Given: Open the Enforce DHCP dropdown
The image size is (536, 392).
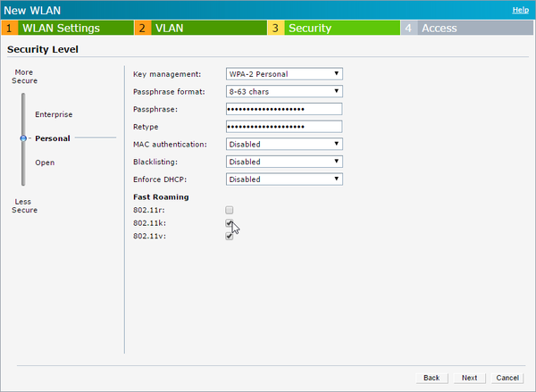Looking at the screenshot, I should pyautogui.click(x=284, y=179).
